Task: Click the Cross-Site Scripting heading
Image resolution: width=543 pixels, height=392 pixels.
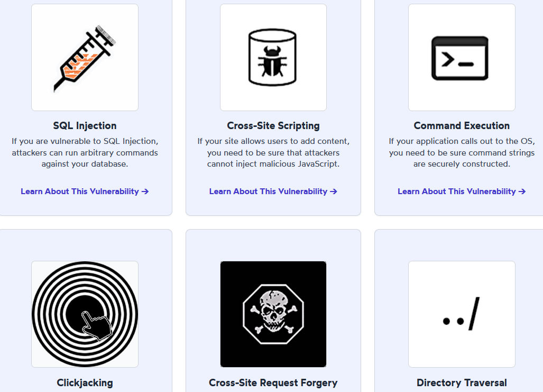Action: pos(273,125)
